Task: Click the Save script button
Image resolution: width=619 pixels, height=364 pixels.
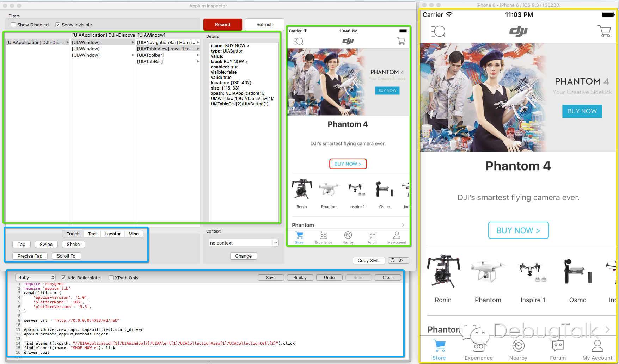Action: [271, 278]
